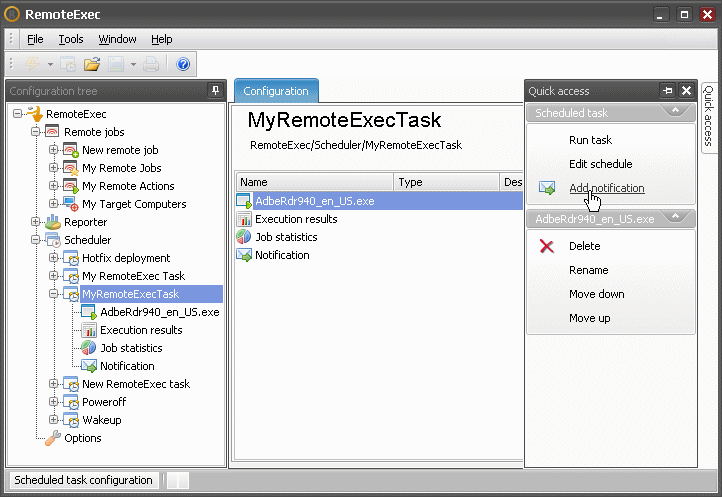Expand the New remote job node
This screenshot has width=722, height=497.
tap(53, 149)
